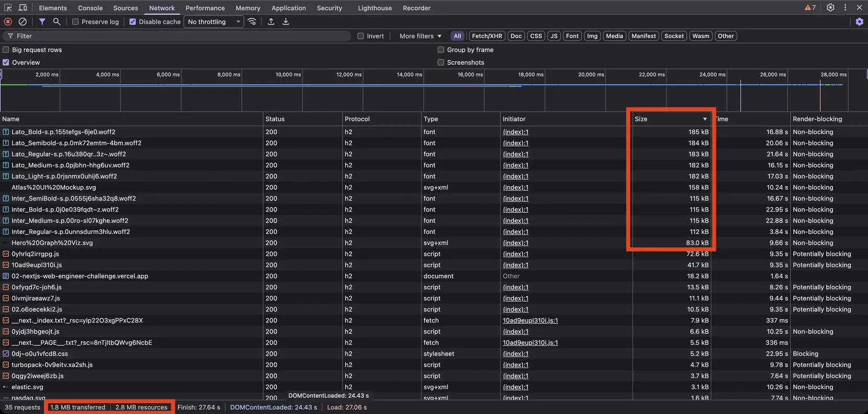Uncheck Disable cache checkbox

[132, 21]
